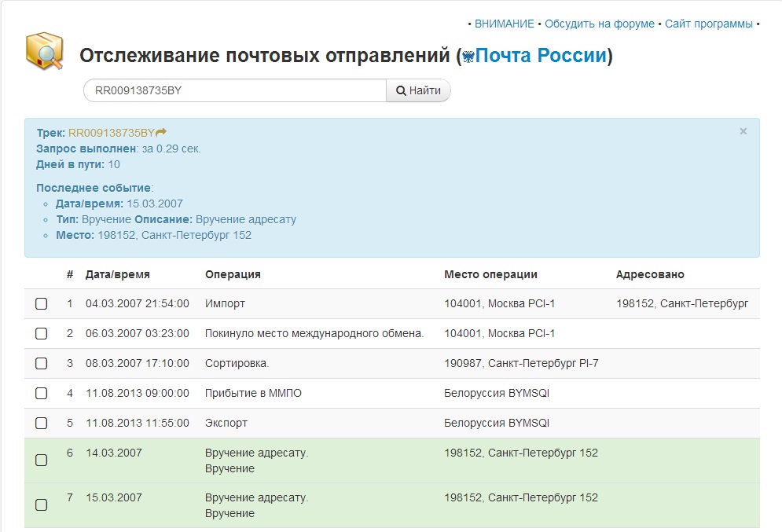The height and width of the screenshot is (532, 782).
Task: Toggle checkbox for row 4 Прибытие в ММПО
Action: tap(42, 393)
